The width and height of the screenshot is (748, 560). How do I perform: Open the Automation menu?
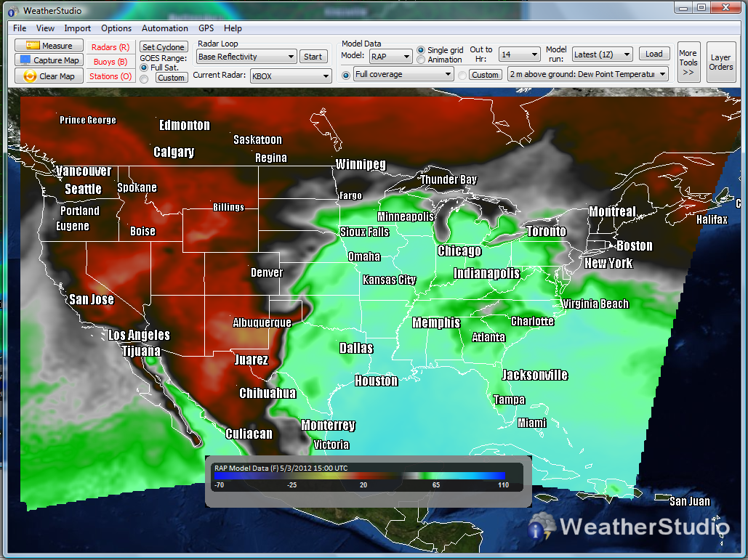[164, 28]
